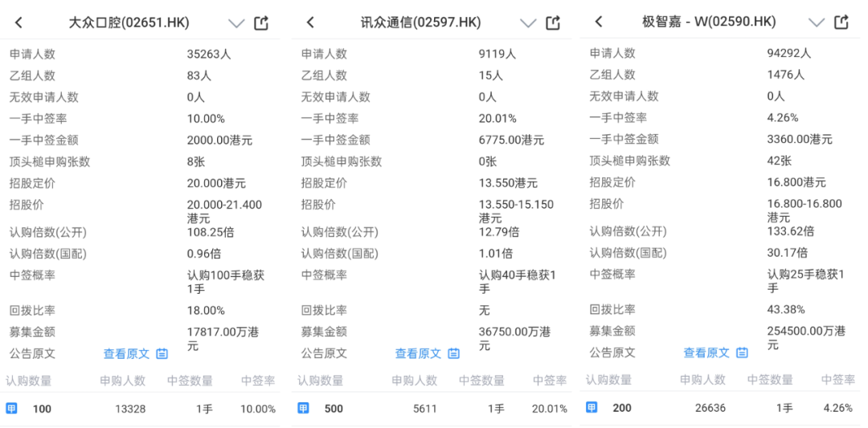Click public subscription multiple 133.62倍
This screenshot has height=428, width=868.
tap(791, 231)
